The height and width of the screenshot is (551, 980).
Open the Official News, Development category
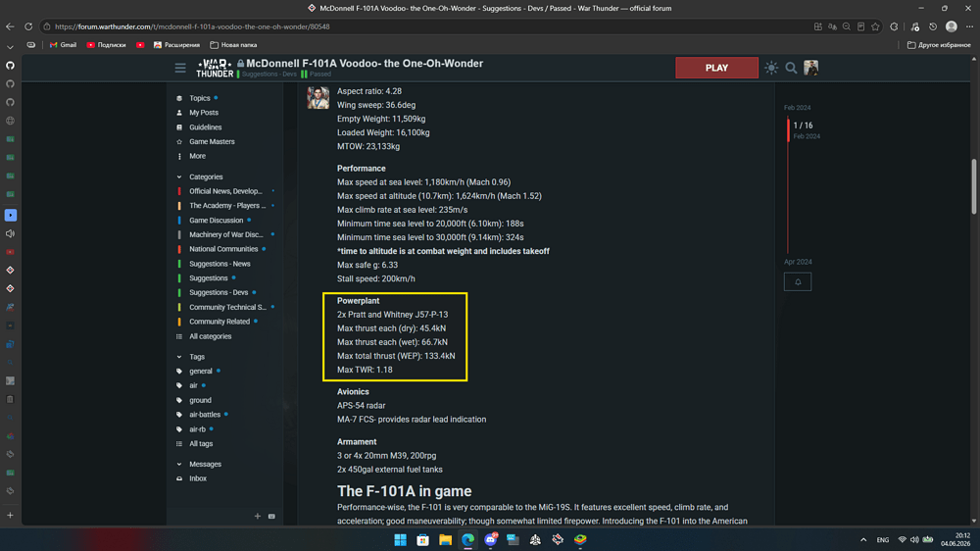point(225,191)
